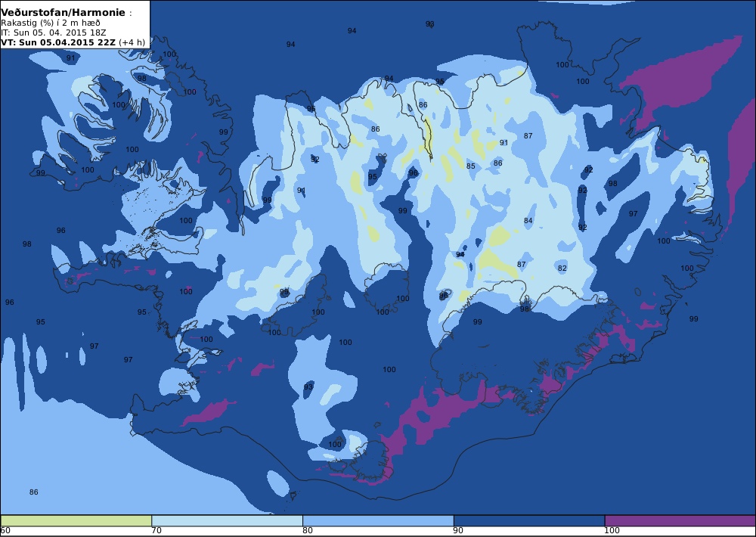Viewport: 756px width, 537px height.
Task: Click the medium blue 80–90 legend band
Action: pos(378,520)
